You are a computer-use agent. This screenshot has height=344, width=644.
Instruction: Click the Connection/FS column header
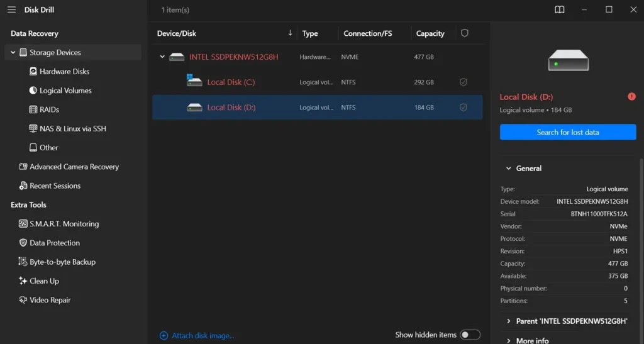[x=367, y=33]
